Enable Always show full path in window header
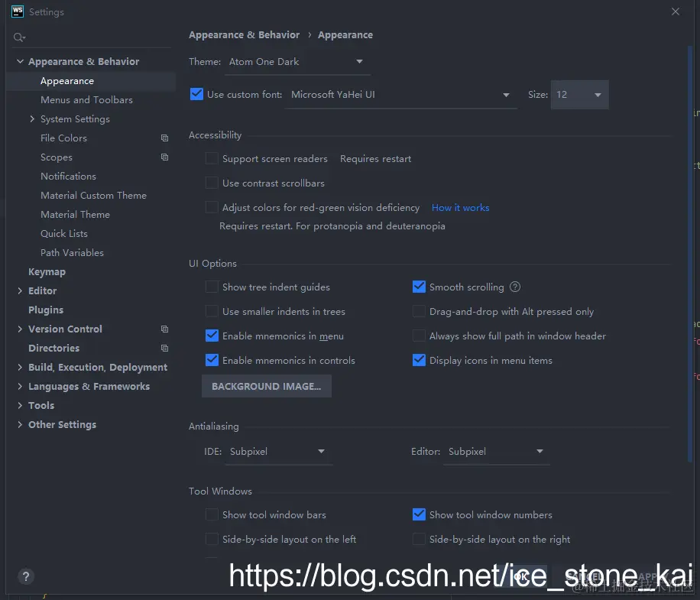The height and width of the screenshot is (600, 700). (x=419, y=336)
